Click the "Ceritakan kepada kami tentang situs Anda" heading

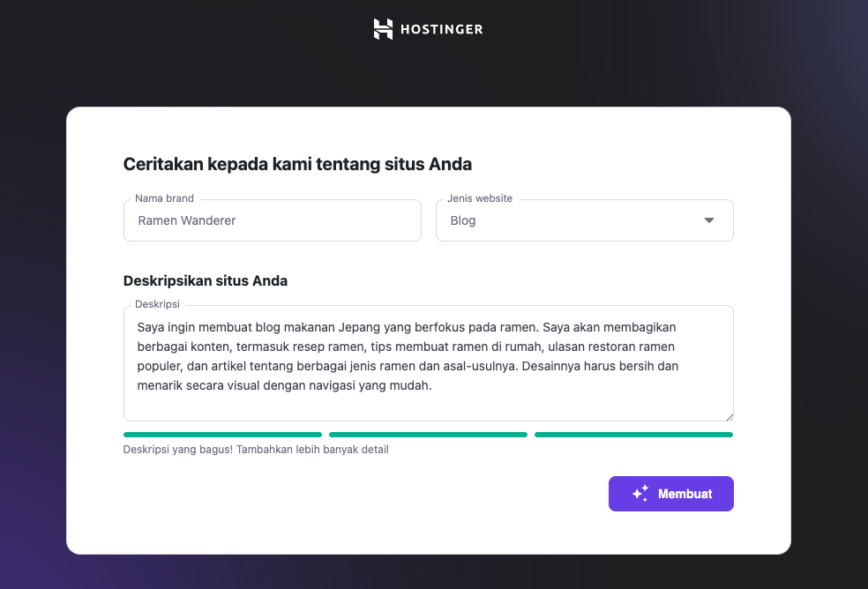(297, 164)
